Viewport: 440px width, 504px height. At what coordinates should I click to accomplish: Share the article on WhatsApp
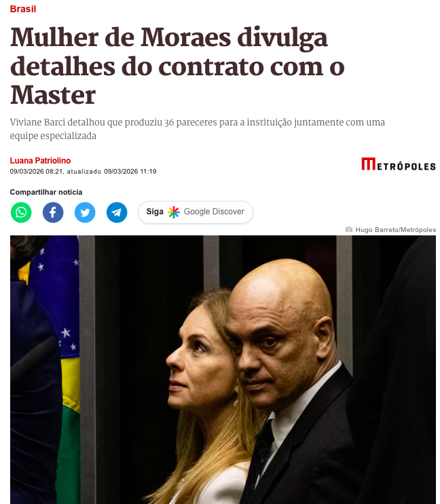pyautogui.click(x=21, y=212)
